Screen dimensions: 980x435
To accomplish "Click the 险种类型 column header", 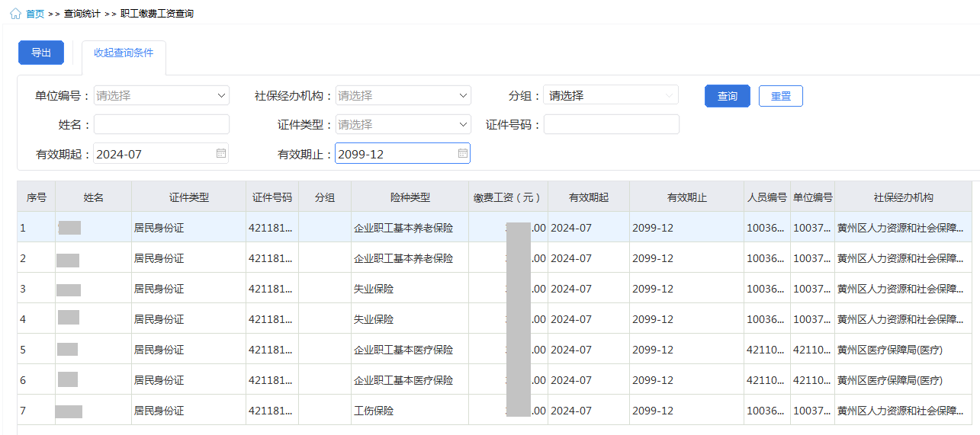I will point(410,197).
